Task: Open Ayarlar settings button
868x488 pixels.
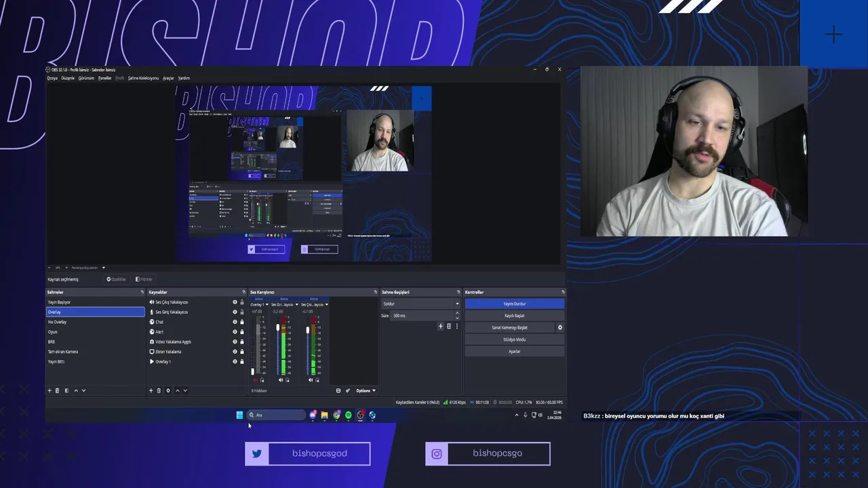Action: click(x=515, y=351)
